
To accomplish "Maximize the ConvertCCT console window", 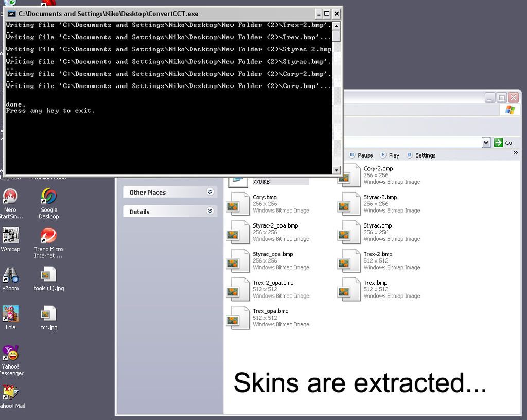I will 327,14.
